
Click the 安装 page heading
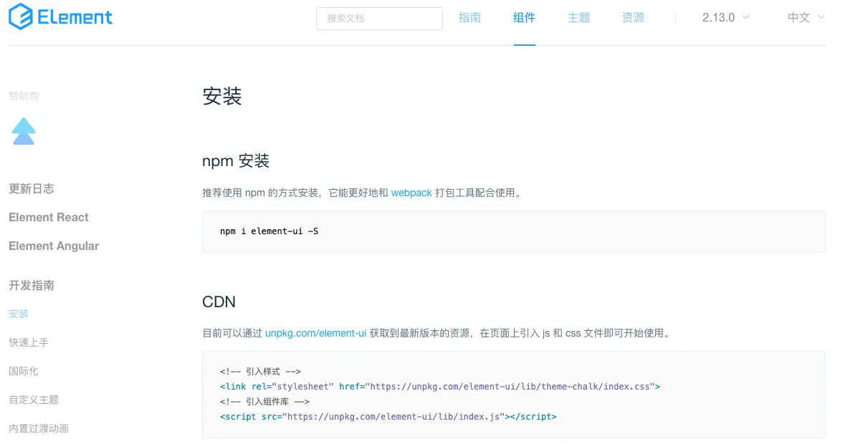(222, 97)
